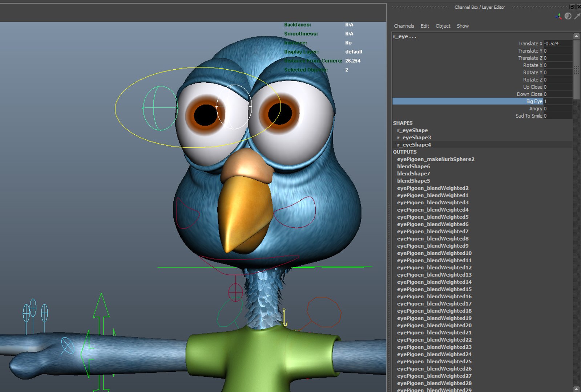The width and height of the screenshot is (581, 392).
Task: Expand the r_eyeShape4 shape node
Action: pos(414,145)
